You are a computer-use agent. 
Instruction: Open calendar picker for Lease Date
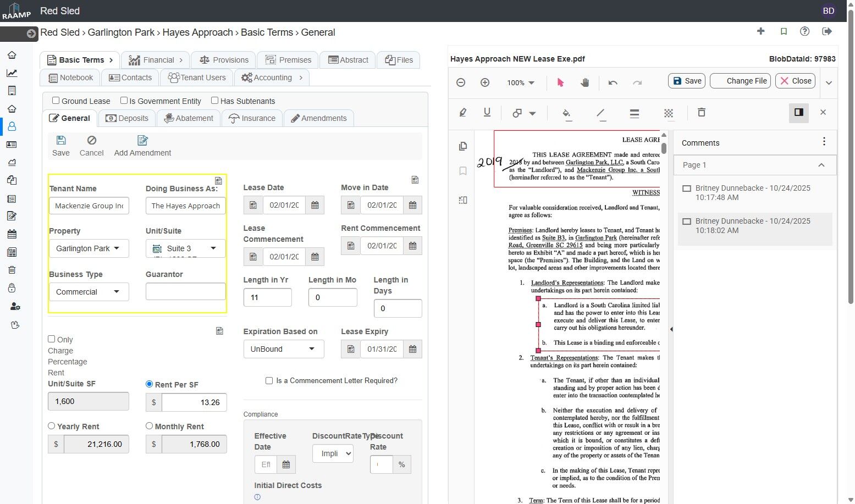[x=315, y=205]
